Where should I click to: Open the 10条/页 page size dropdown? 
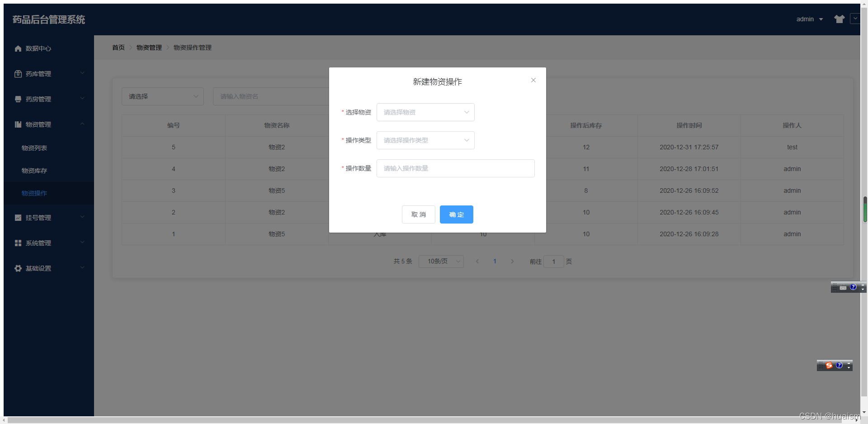tap(441, 262)
